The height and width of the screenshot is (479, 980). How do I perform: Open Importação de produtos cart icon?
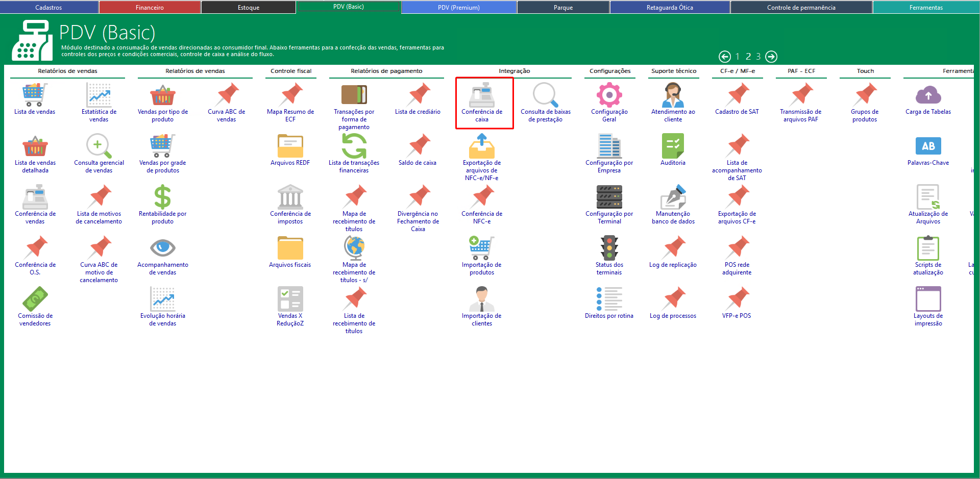coord(481,248)
